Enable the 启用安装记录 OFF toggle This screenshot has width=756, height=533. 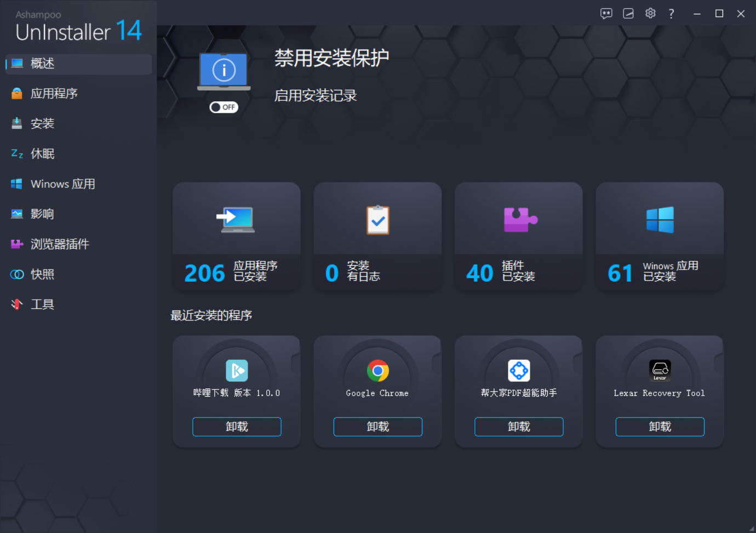pos(224,107)
